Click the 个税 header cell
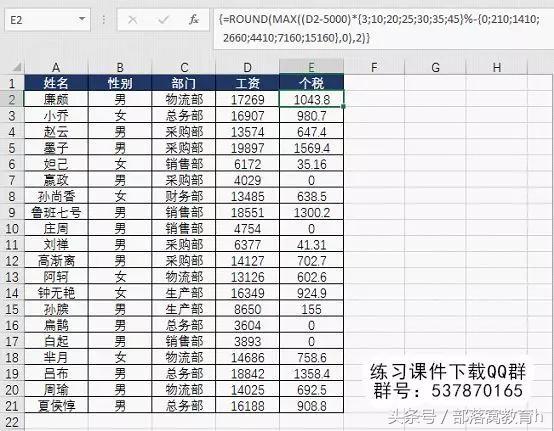The height and width of the screenshot is (431, 554). click(311, 83)
